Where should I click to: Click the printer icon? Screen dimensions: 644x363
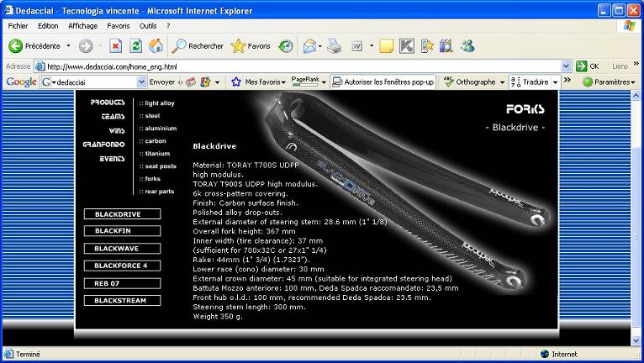334,45
